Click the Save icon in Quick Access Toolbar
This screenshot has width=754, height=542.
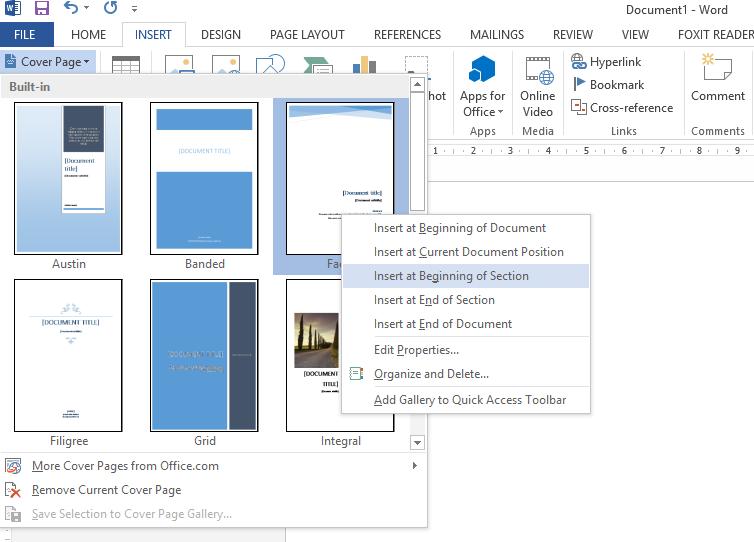[x=42, y=8]
